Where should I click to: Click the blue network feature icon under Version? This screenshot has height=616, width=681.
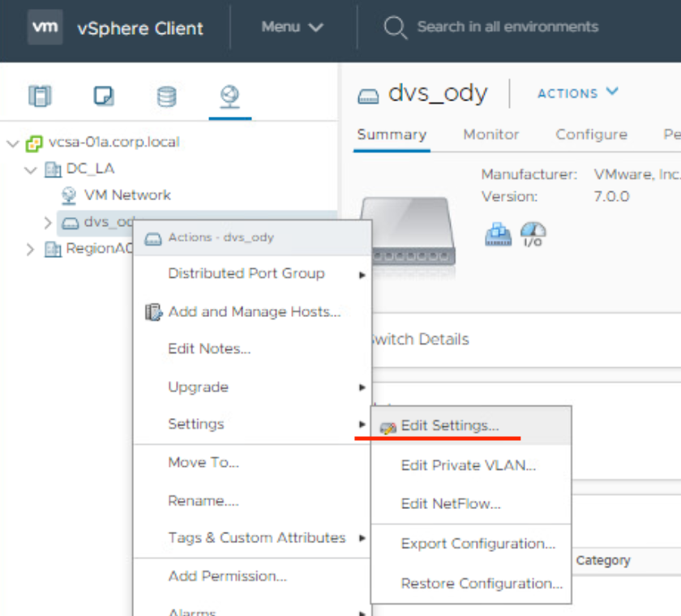(x=498, y=234)
